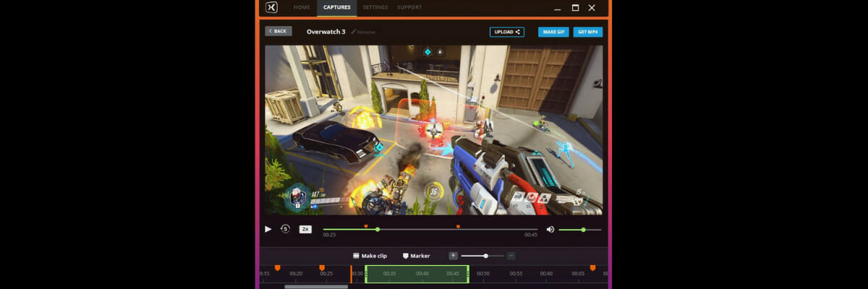Zoom in the timeline with the plus icon
Screen dimensions: 868x289
453,255
